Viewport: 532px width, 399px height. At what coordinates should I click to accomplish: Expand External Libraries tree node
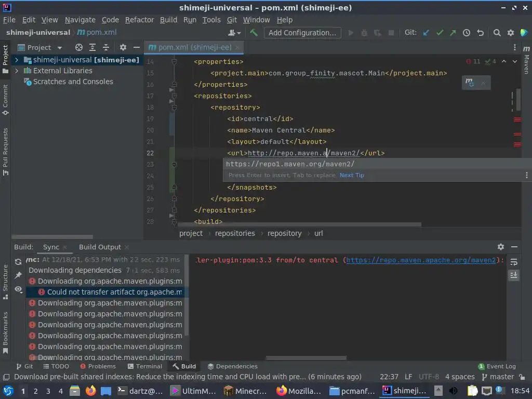(16, 71)
